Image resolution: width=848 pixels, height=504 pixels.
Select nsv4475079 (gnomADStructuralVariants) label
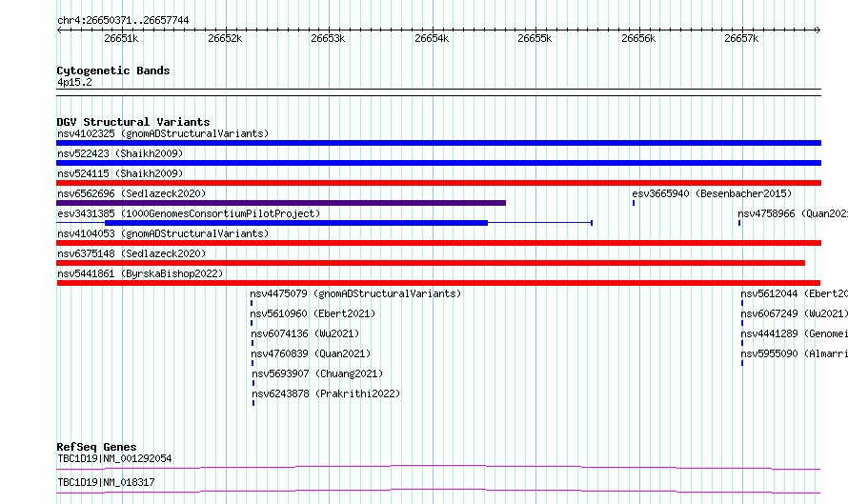pos(355,293)
